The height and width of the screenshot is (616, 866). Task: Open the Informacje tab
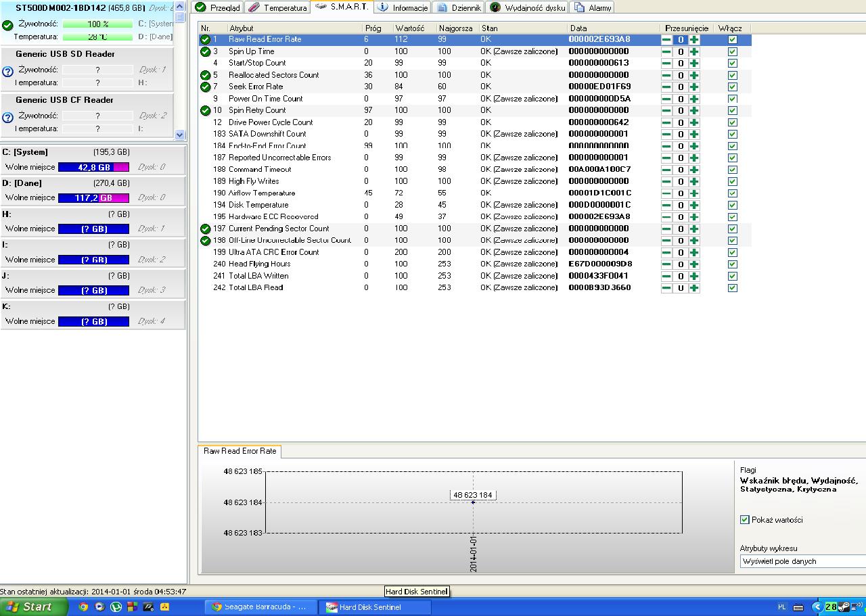(403, 7)
